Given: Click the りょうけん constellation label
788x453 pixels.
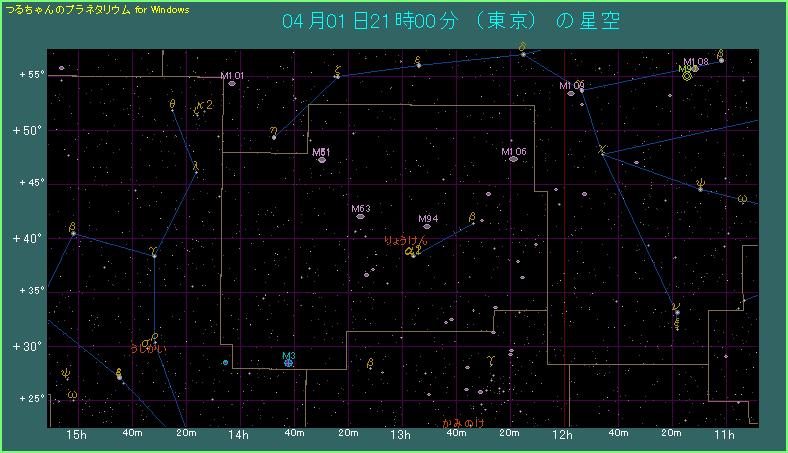Looking at the screenshot, I should (x=406, y=241).
